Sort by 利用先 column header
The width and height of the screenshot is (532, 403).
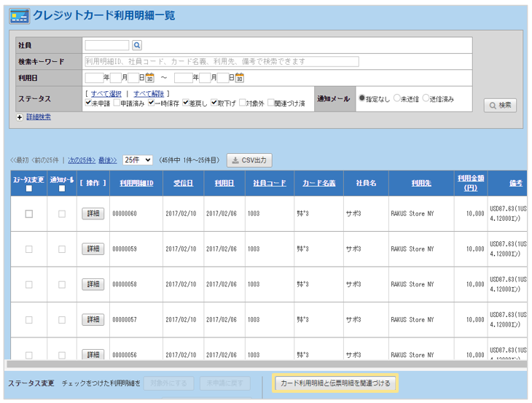click(x=421, y=183)
